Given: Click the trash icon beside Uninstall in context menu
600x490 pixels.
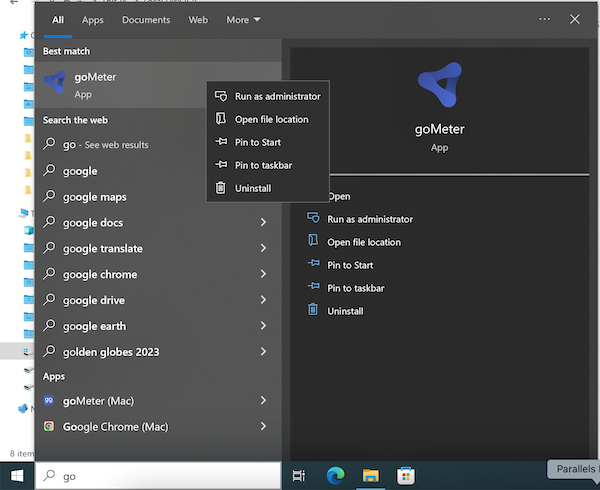Looking at the screenshot, I should 221,188.
